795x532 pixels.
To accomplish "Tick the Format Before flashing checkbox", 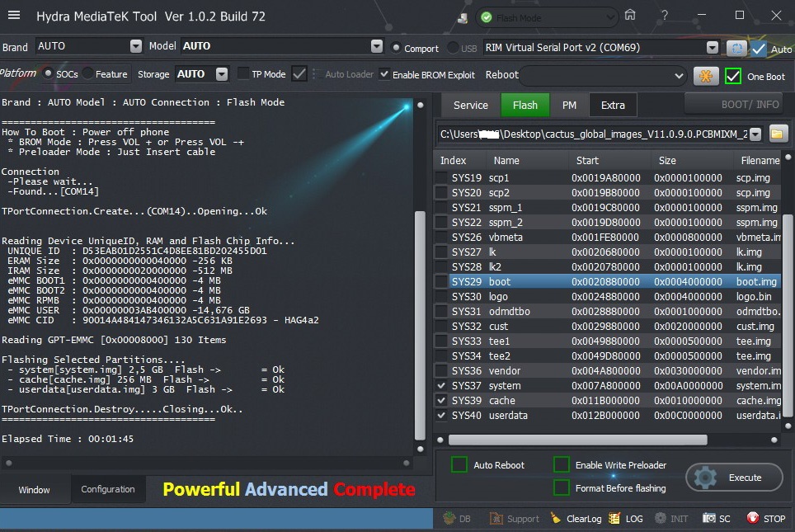I will (x=562, y=488).
